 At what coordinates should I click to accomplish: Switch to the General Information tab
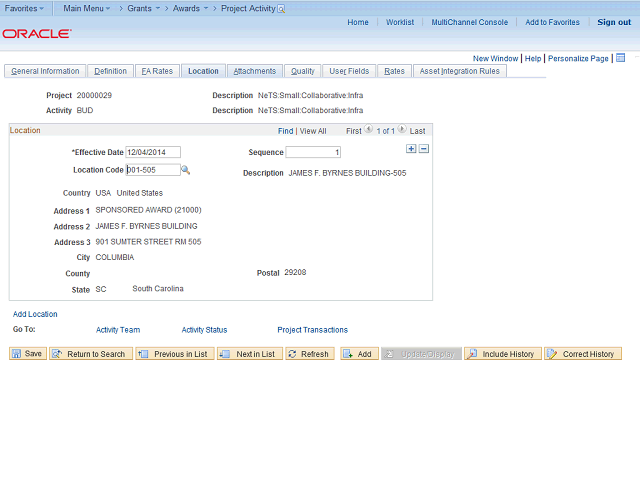pyautogui.click(x=45, y=71)
